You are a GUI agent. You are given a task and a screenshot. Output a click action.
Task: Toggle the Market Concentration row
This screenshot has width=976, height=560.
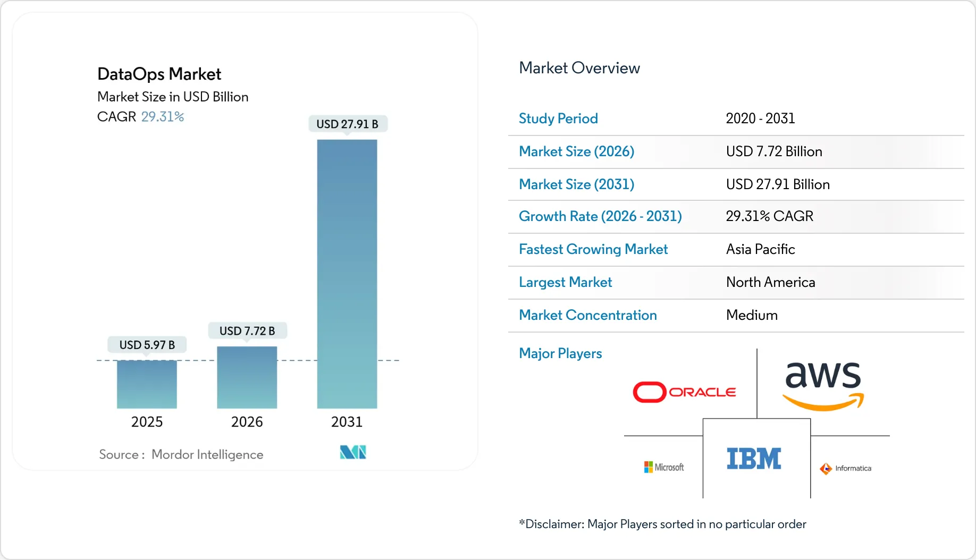tap(587, 315)
